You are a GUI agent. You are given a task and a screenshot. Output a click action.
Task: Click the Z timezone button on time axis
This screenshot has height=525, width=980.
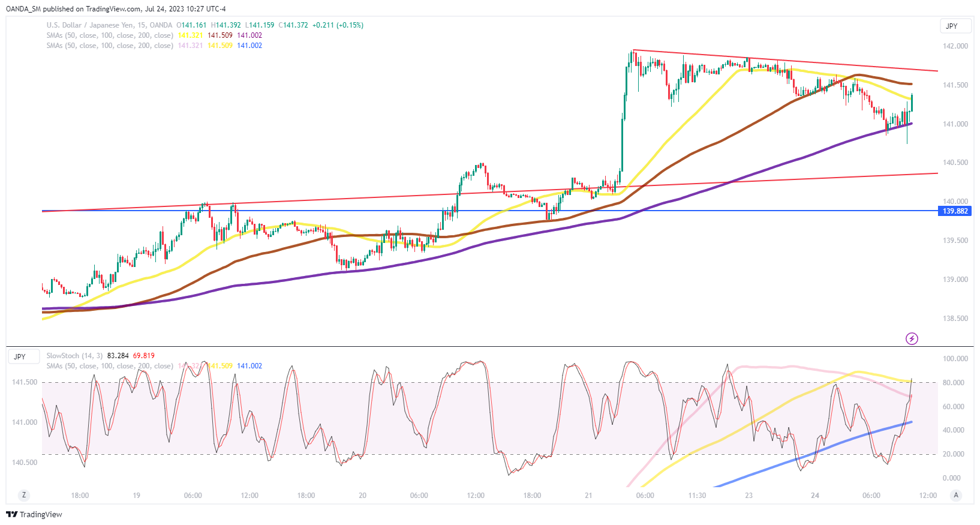click(24, 495)
